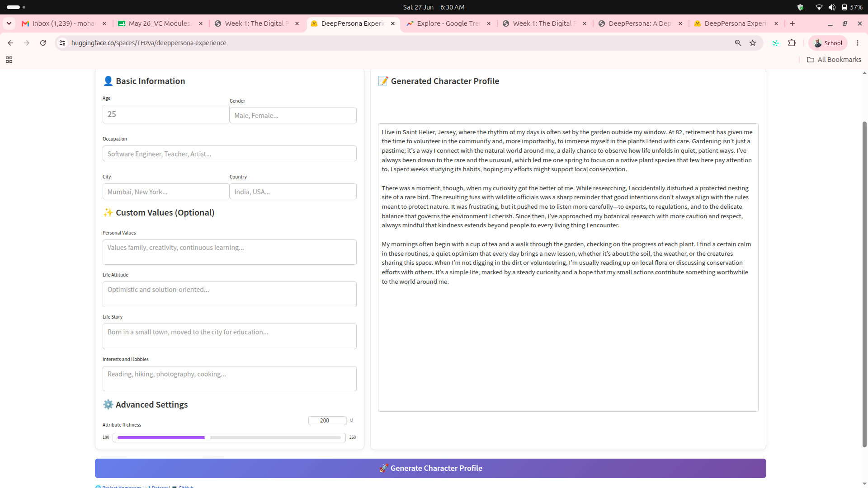Open the Wi-Fi network indicator
The width and height of the screenshot is (868, 488).
point(819,7)
